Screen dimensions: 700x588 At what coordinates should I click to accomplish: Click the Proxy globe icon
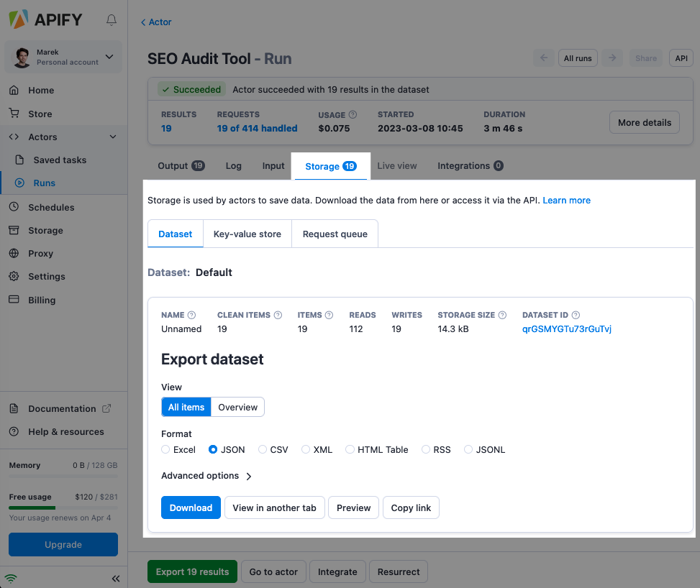click(14, 254)
